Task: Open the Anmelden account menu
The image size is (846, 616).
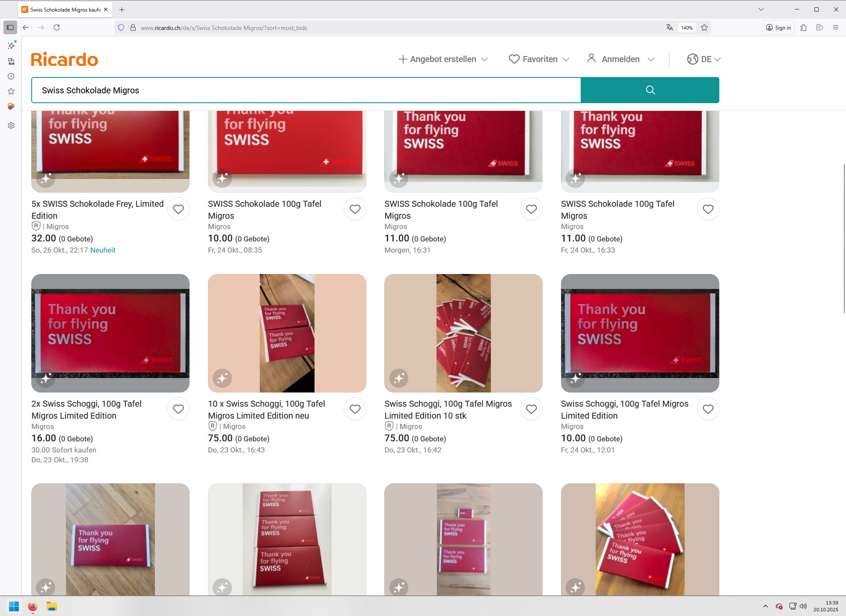Action: 620,59
